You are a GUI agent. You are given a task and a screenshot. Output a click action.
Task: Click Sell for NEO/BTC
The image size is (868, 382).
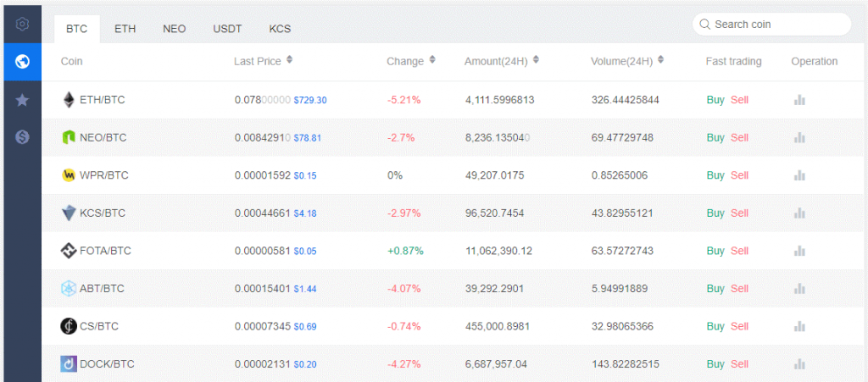tap(739, 138)
